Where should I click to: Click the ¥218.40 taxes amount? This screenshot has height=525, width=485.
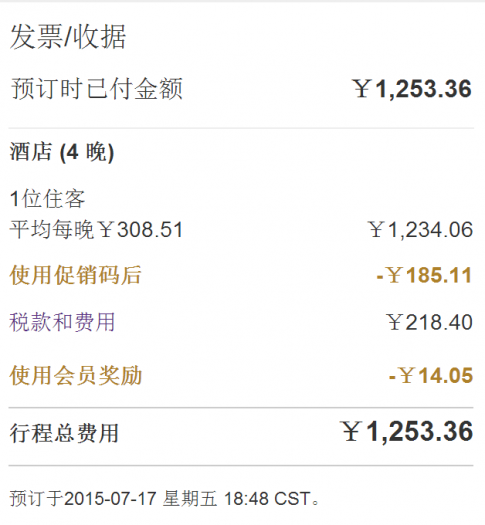click(x=429, y=322)
